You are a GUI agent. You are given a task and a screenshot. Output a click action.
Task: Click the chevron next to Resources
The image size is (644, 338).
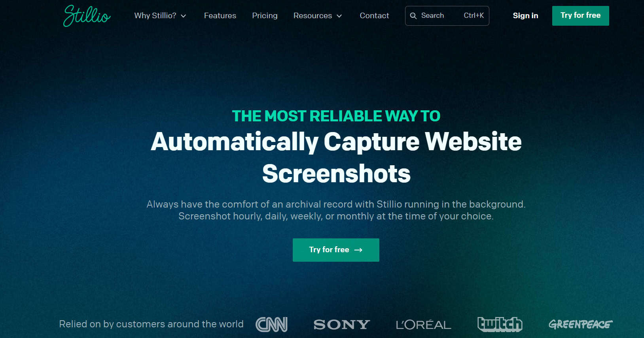[x=339, y=16]
